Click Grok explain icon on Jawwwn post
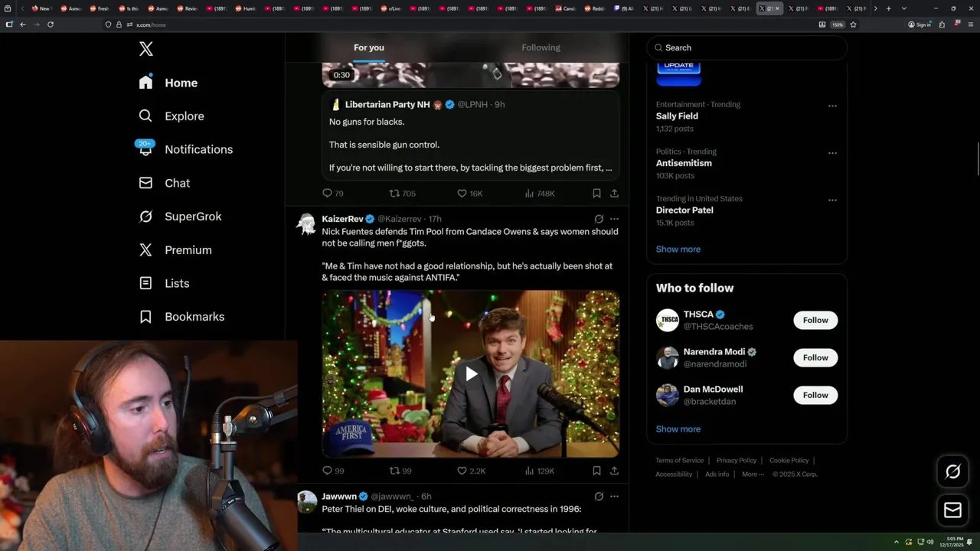Screen dimensions: 980x551 click(599, 496)
